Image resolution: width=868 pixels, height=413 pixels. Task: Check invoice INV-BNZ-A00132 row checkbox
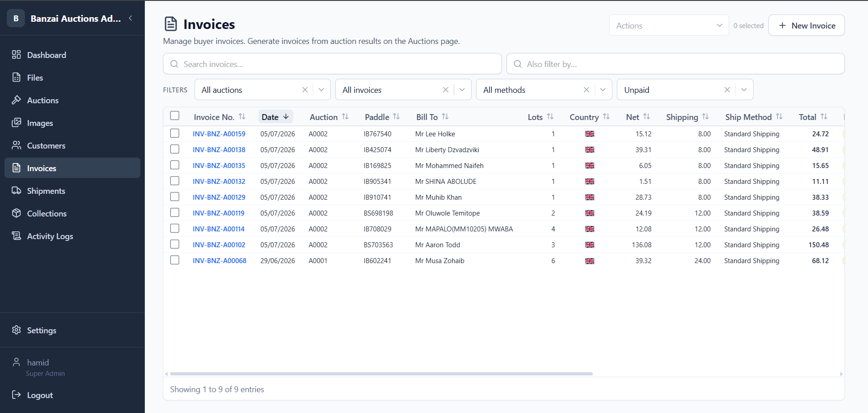click(175, 181)
